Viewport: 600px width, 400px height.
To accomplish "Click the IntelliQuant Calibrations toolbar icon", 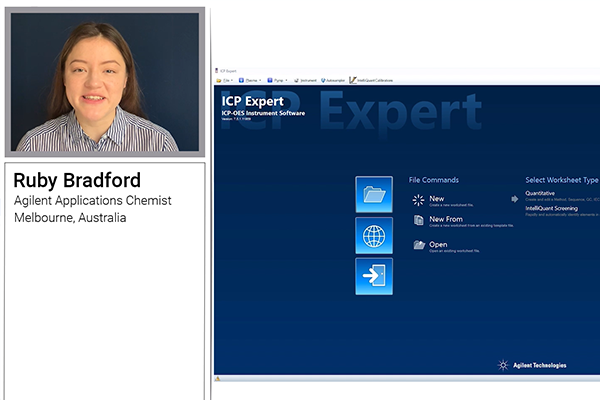I will pos(353,80).
